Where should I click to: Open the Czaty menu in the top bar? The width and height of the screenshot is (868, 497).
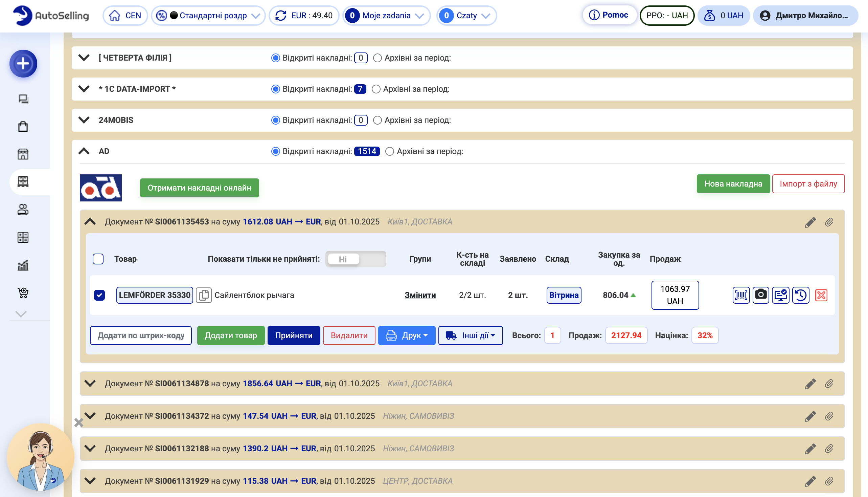pyautogui.click(x=466, y=16)
